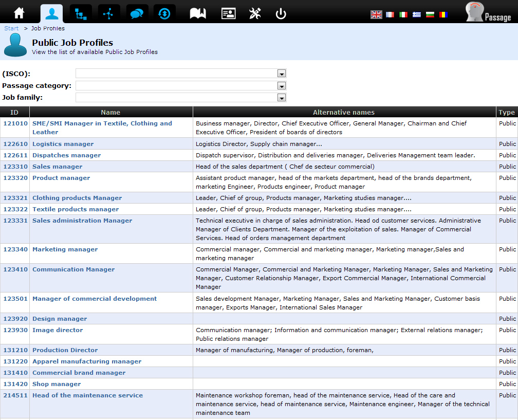Open the Logistics manager profile
518x420 pixels.
[63, 144]
